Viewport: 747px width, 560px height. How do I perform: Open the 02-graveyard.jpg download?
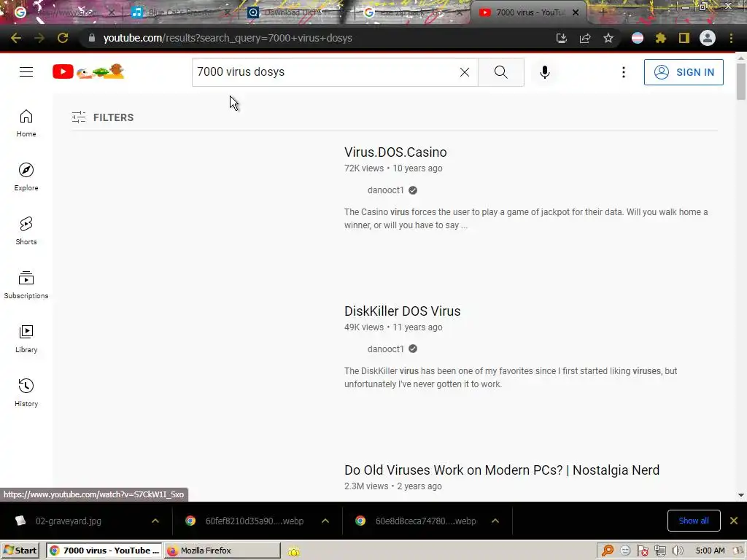pyautogui.click(x=68, y=521)
